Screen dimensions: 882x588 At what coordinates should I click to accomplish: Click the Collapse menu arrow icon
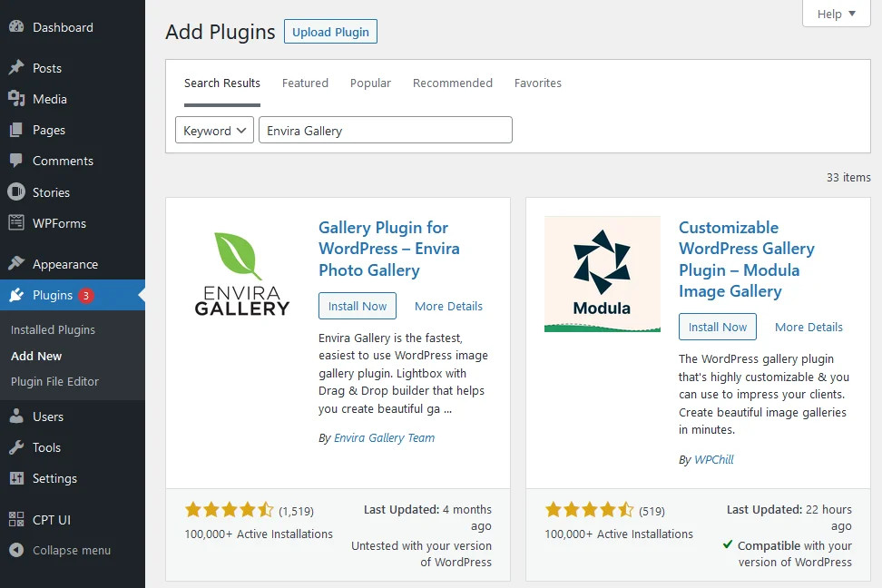point(16,550)
